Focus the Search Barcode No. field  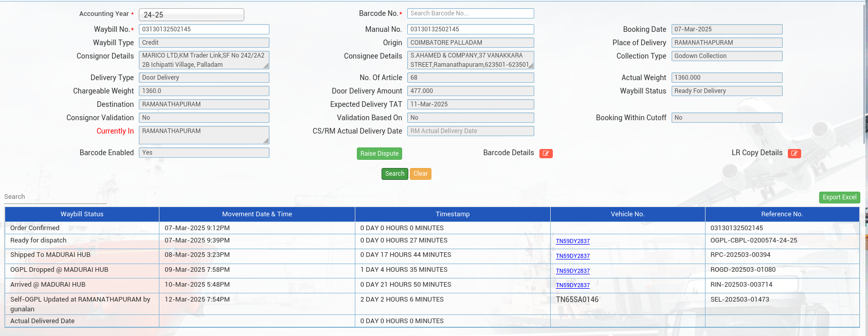tap(470, 13)
